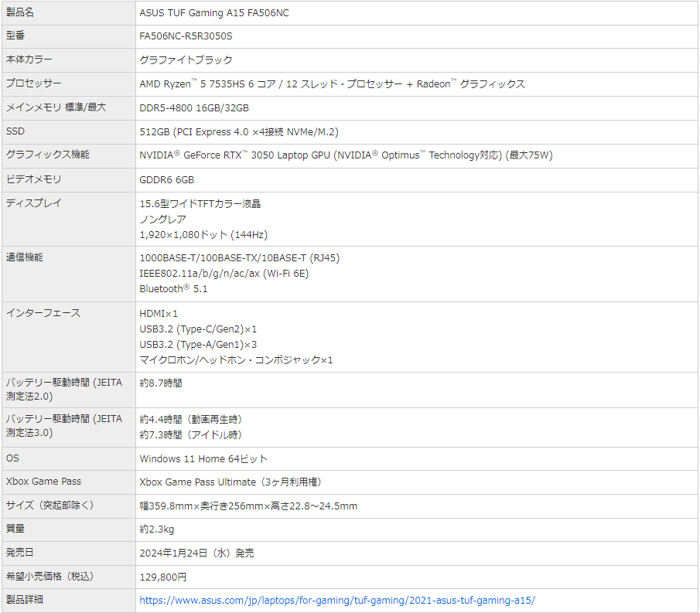Click the 'Bluetooth 5.1' line
The image size is (700, 613).
173,288
